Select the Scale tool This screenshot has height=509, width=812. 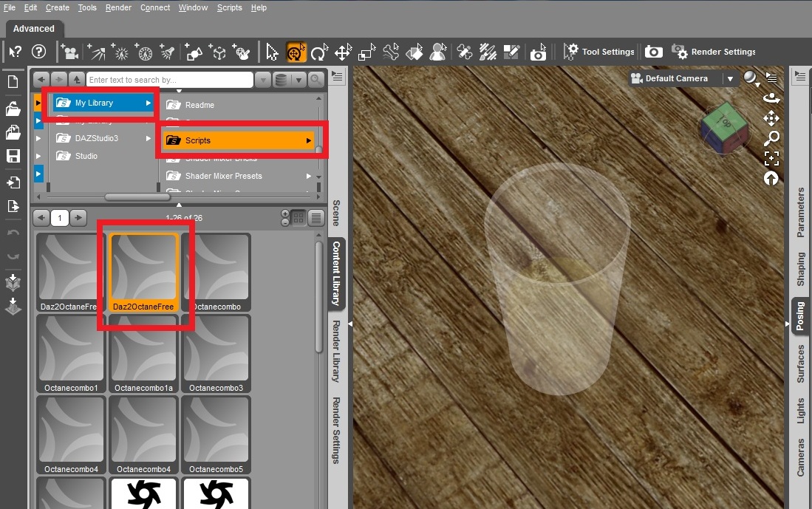click(x=366, y=52)
